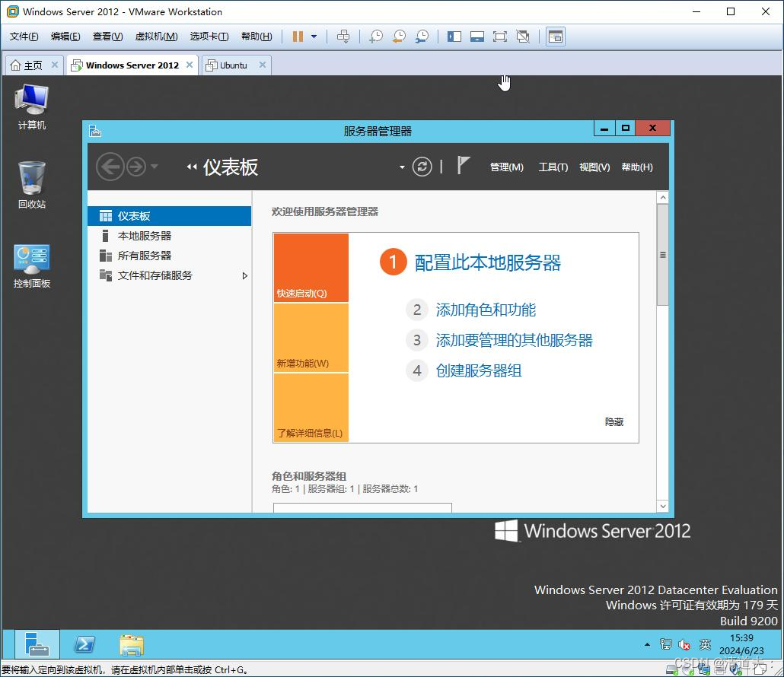
Task: Click the 添加角色和功能 link
Action: point(486,310)
